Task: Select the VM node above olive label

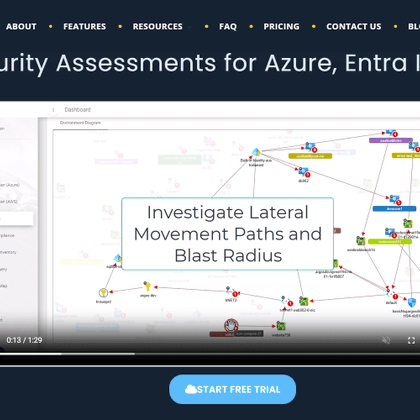Action: tap(310, 147)
